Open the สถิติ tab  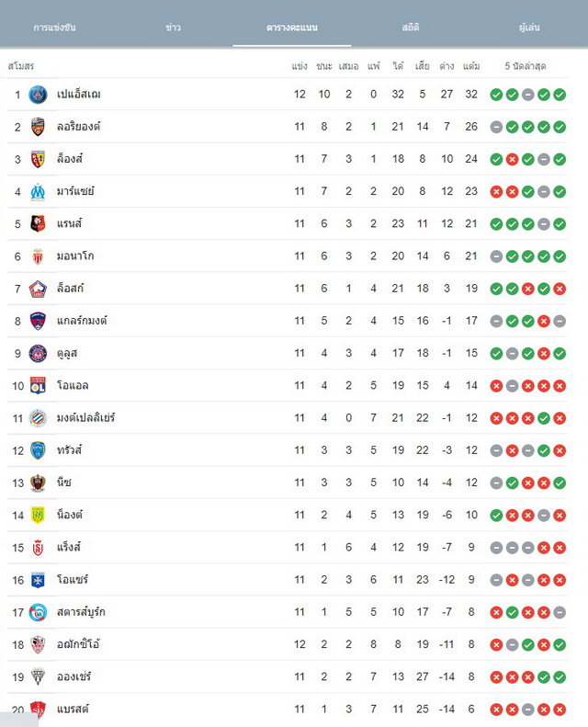[411, 28]
